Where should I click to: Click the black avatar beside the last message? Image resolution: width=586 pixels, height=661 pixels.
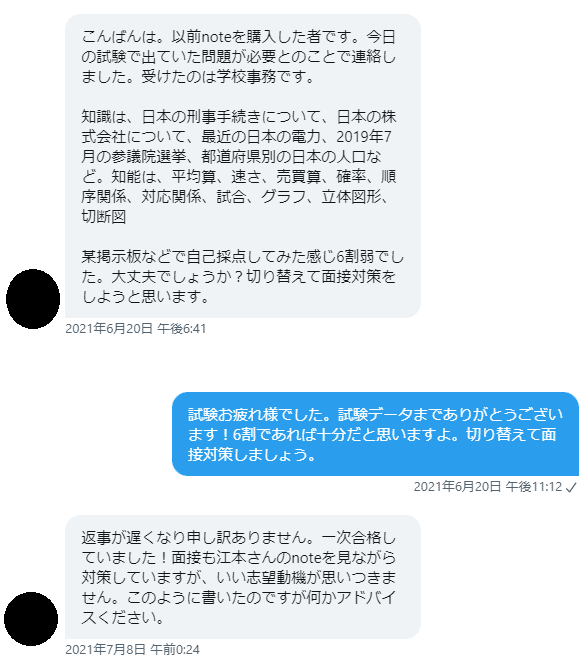pyautogui.click(x=31, y=618)
